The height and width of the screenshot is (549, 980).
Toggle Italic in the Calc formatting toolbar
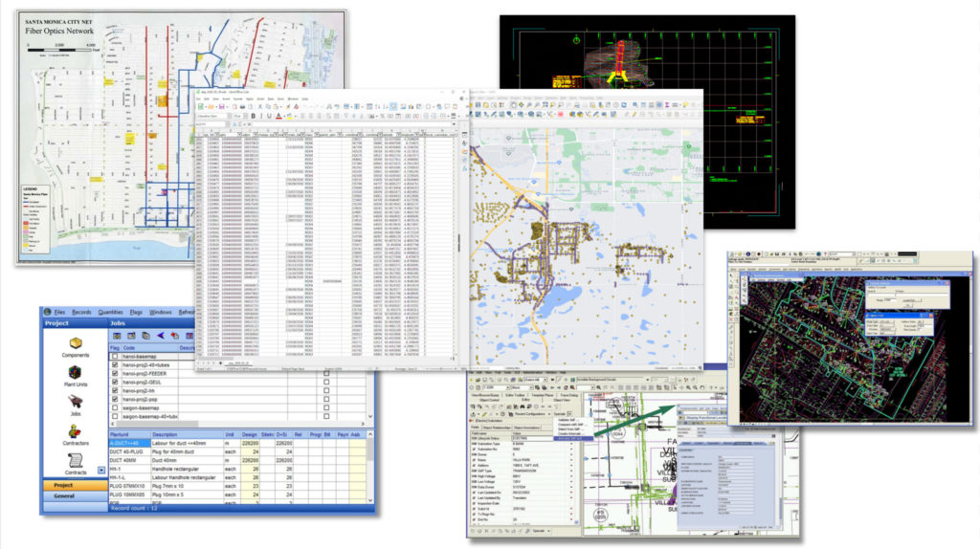click(261, 116)
